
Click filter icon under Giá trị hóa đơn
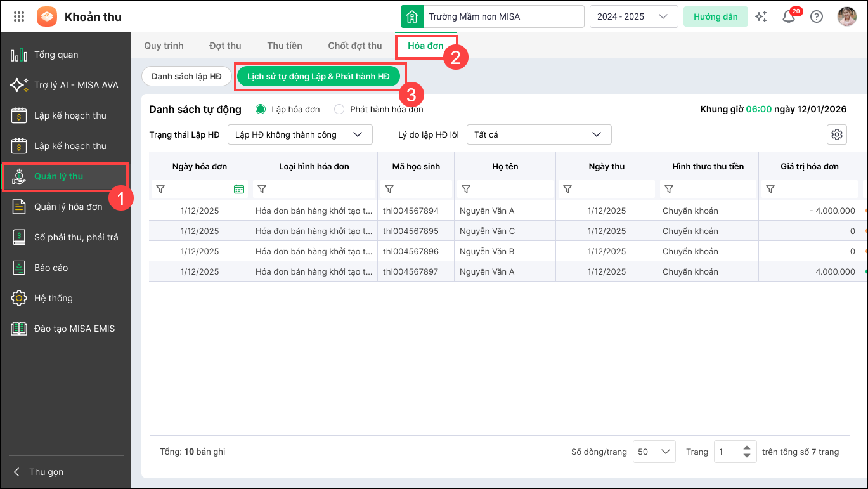pyautogui.click(x=770, y=189)
